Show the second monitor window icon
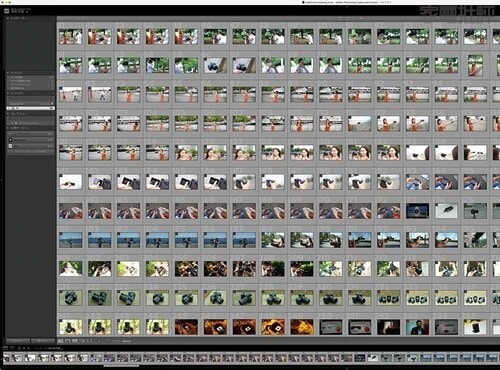500x370 pixels. (11, 348)
